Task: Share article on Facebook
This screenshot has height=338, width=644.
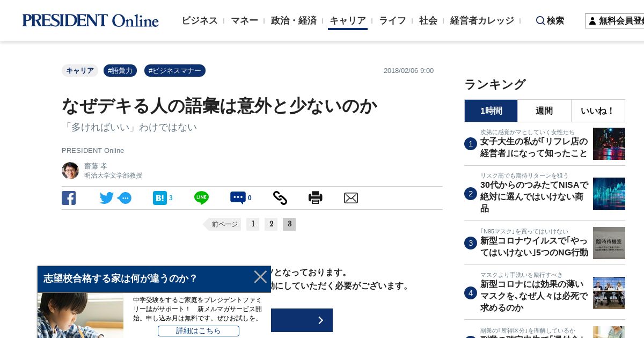Action: point(69,198)
